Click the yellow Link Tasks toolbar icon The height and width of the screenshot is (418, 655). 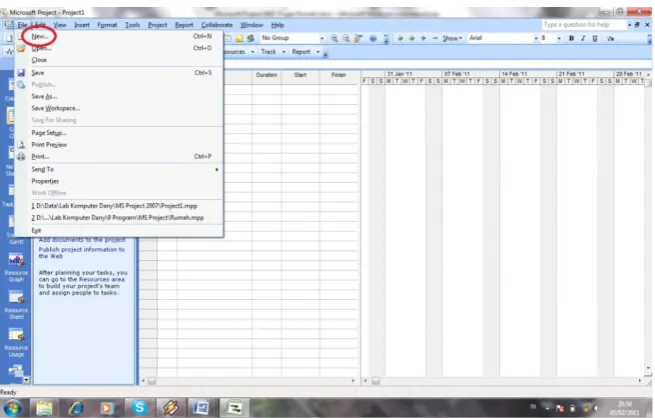[x=239, y=38]
